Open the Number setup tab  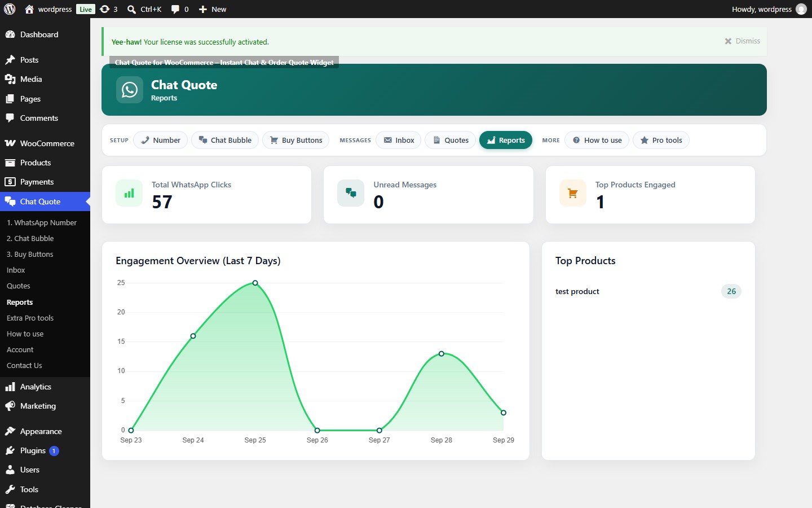(161, 140)
